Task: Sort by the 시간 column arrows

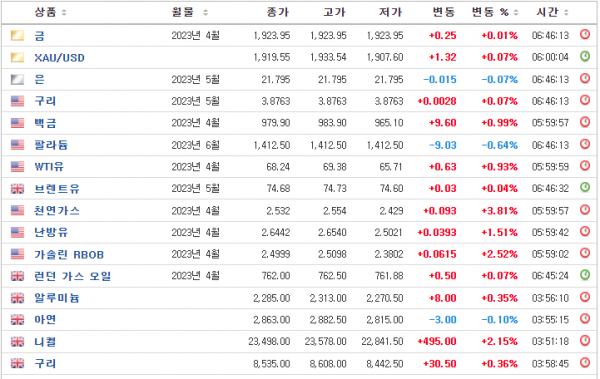Action: point(566,13)
